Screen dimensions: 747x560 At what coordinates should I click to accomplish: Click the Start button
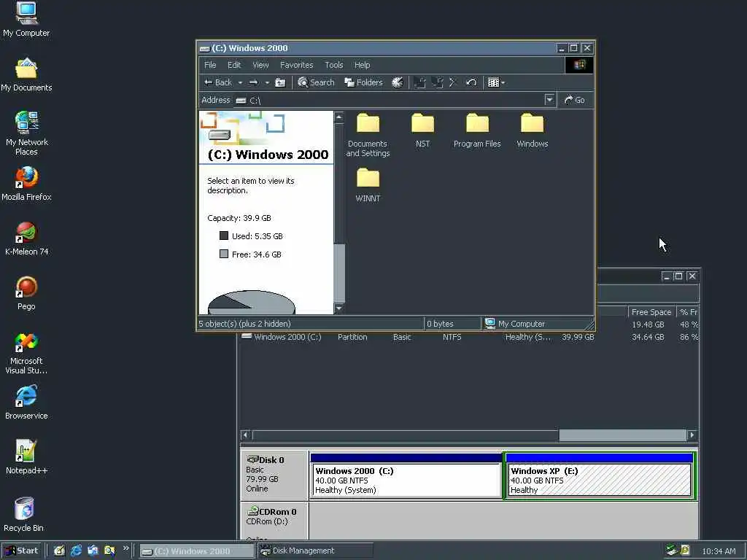21,551
